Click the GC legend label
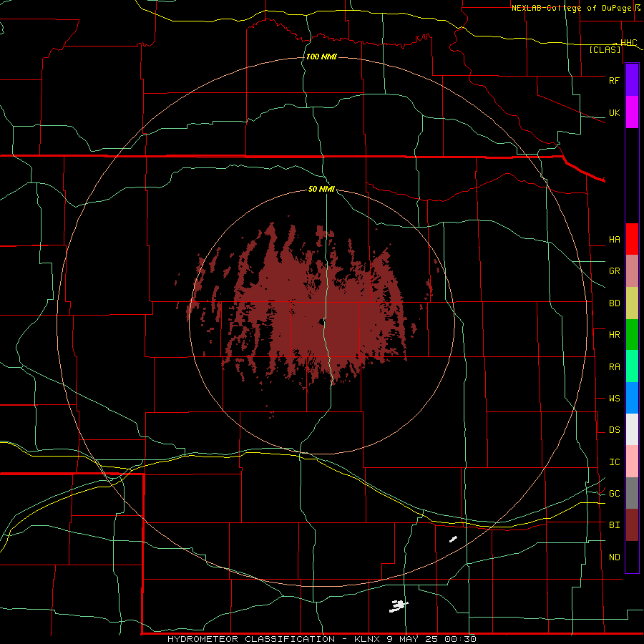 [614, 494]
